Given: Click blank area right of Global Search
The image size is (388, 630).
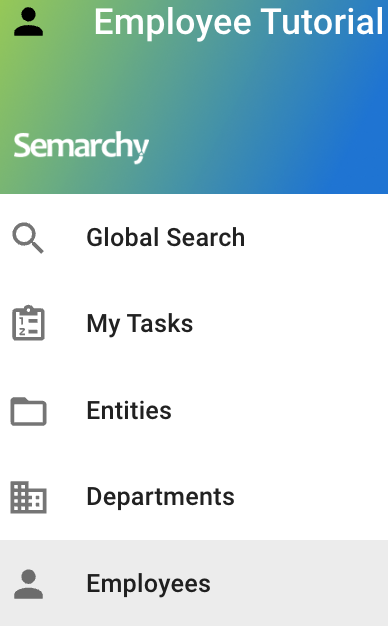Looking at the screenshot, I should click(317, 237).
